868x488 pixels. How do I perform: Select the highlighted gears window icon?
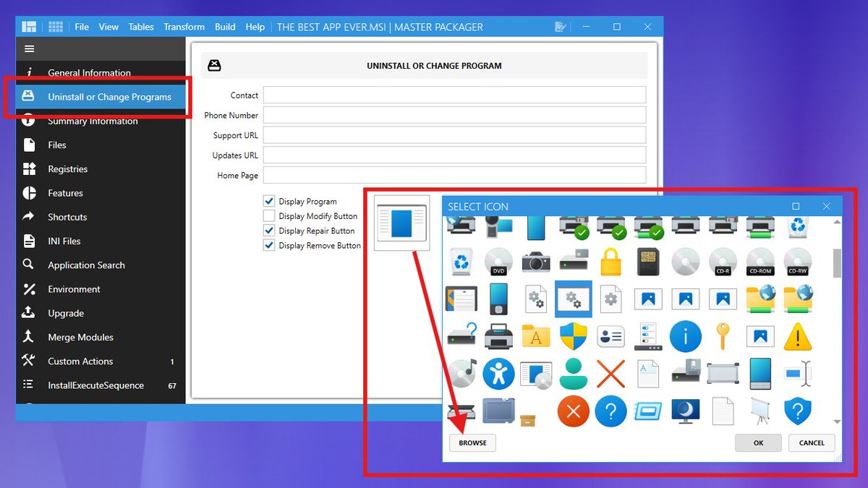point(574,299)
